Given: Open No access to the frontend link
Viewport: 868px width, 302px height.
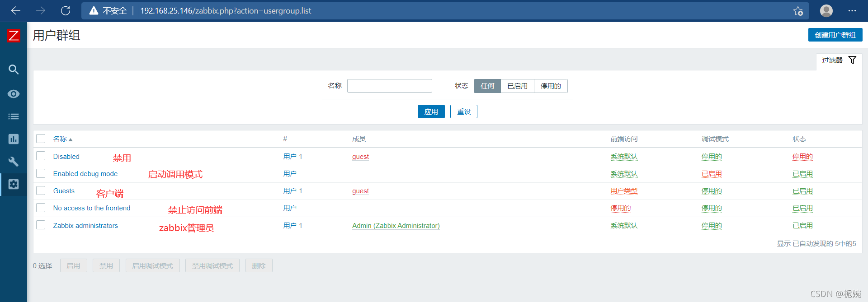Looking at the screenshot, I should (92, 208).
